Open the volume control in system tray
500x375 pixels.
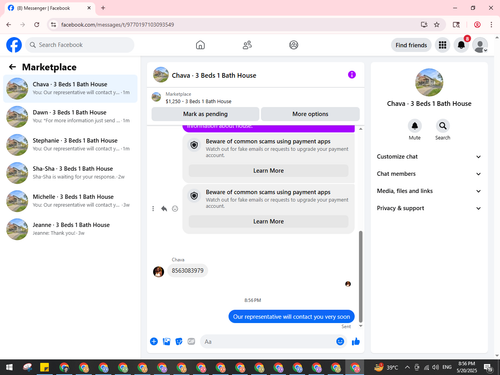pyautogui.click(x=435, y=367)
